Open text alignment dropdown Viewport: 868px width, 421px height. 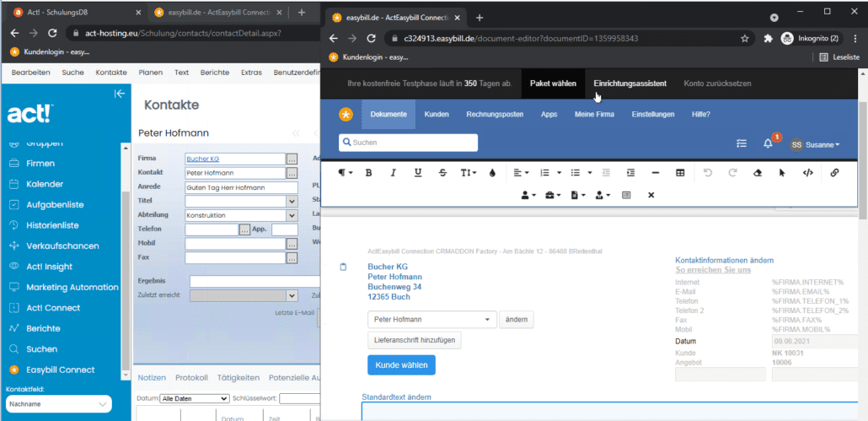(x=521, y=173)
